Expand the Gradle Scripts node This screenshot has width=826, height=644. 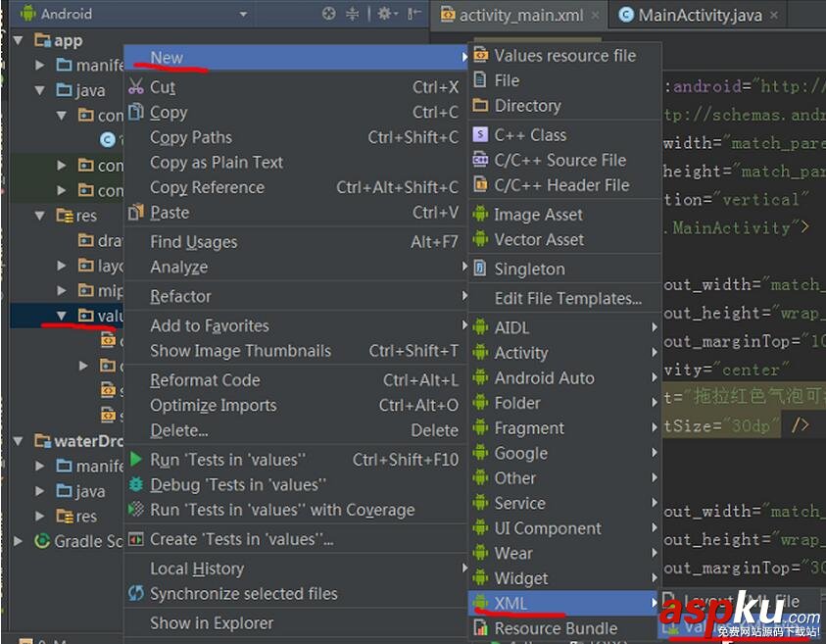click(x=18, y=541)
